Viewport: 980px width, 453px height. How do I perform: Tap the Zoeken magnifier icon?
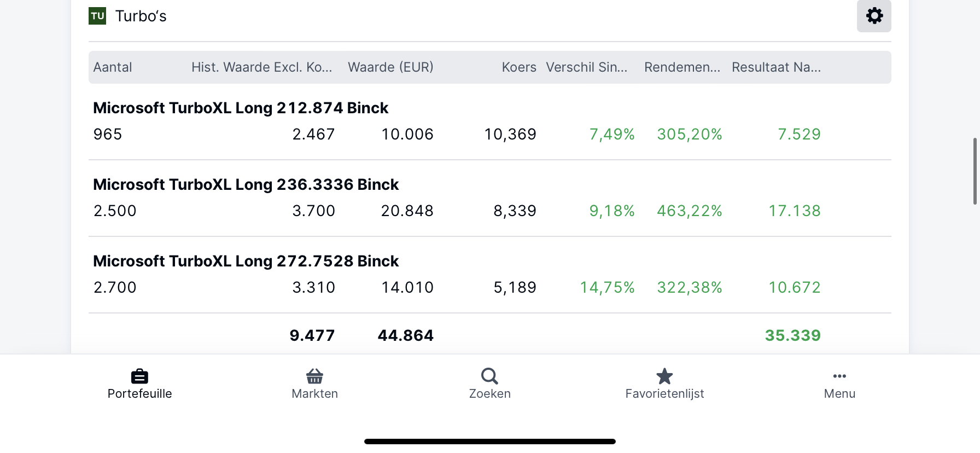489,376
